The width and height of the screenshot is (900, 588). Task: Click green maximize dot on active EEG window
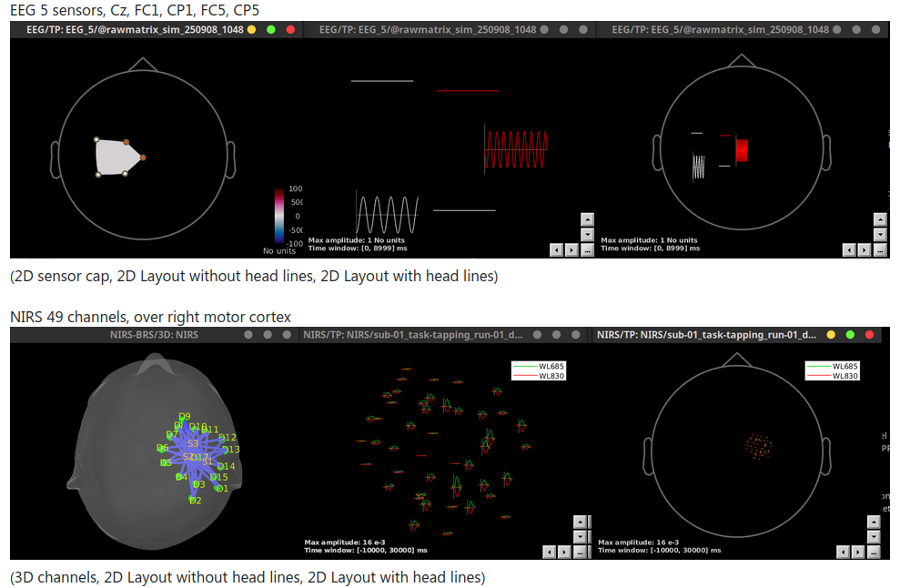click(270, 29)
